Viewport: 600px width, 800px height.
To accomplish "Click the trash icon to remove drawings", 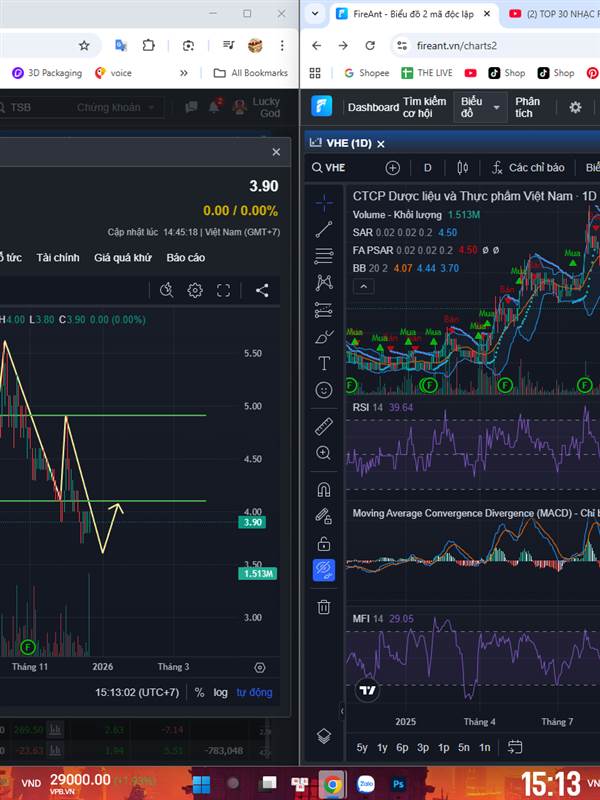I will point(323,606).
